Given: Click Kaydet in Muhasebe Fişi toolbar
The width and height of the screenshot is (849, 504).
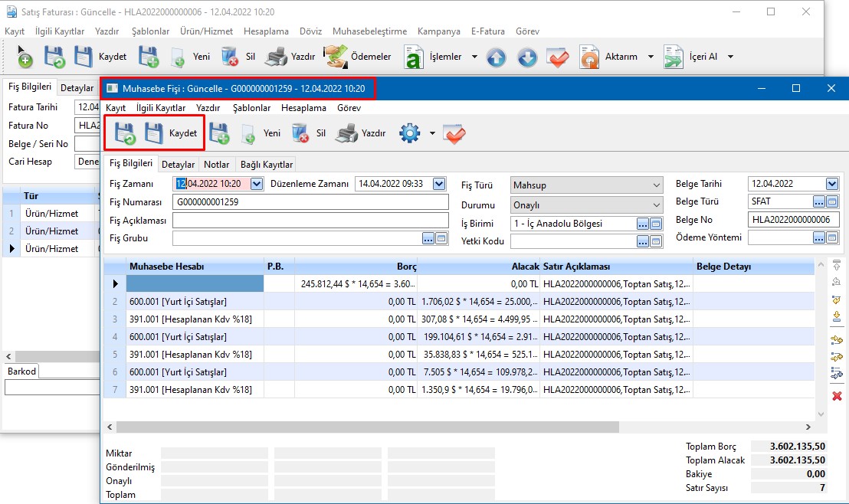Looking at the screenshot, I should tap(171, 133).
